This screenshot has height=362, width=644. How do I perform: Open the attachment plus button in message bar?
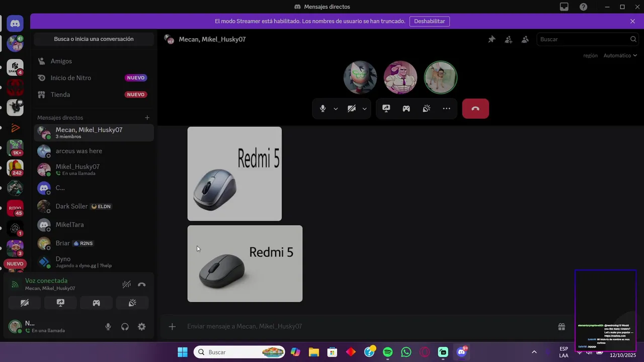[172, 327]
